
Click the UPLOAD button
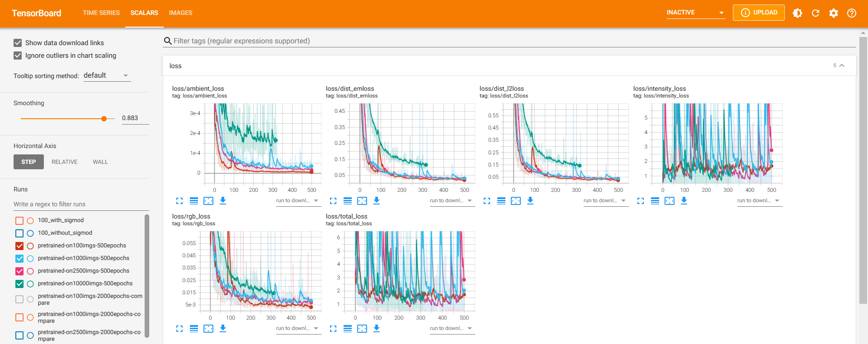759,13
